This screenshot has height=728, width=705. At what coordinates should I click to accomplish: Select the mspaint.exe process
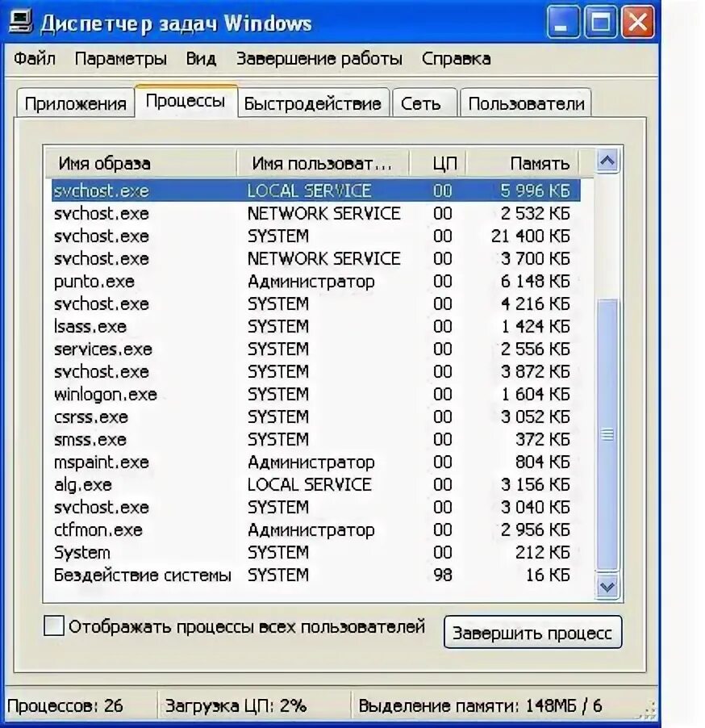pyautogui.click(x=315, y=462)
